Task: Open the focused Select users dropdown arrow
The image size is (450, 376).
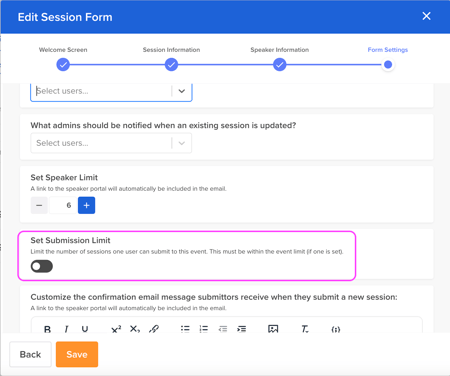Action: (x=182, y=91)
